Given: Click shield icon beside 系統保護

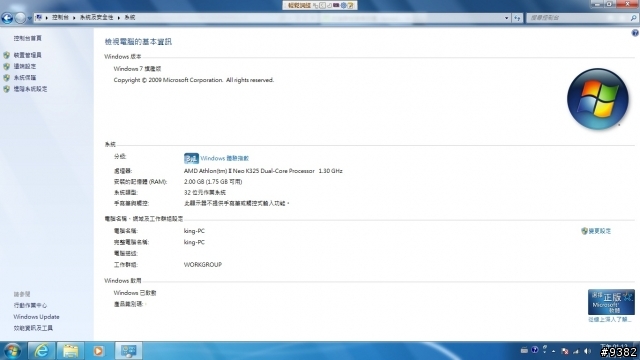Looking at the screenshot, I should 7,78.
